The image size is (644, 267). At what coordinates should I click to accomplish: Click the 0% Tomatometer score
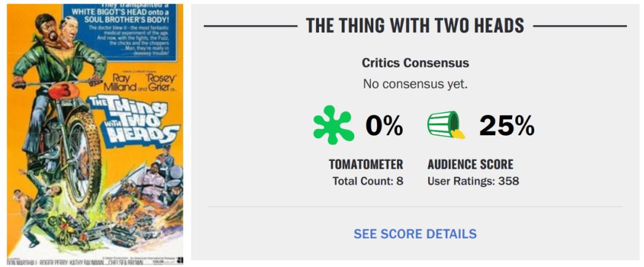385,126
